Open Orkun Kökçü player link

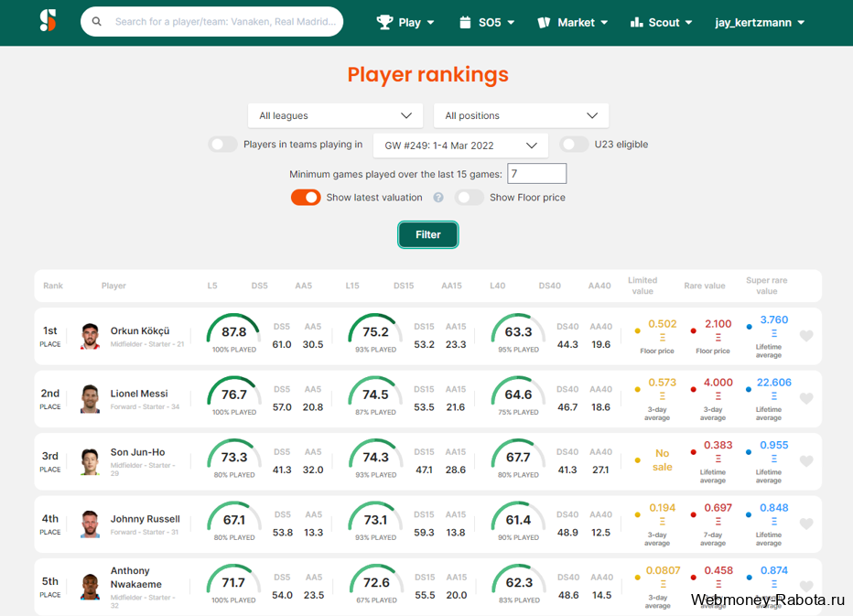coord(140,330)
